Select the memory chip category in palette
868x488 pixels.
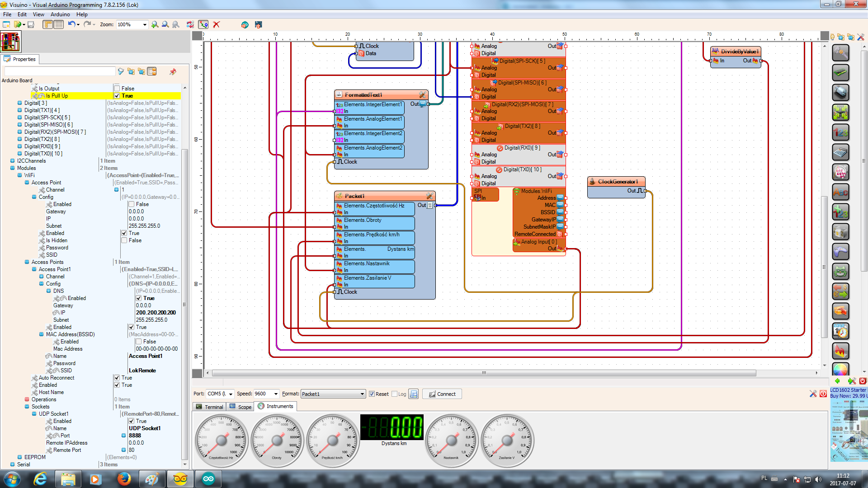[840, 73]
